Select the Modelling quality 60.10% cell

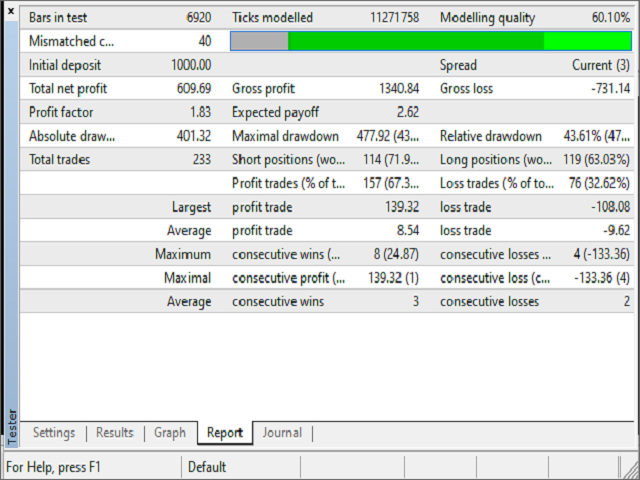point(608,18)
